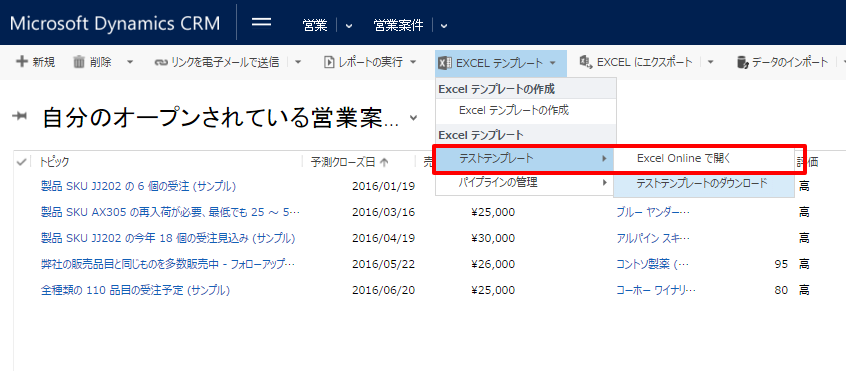Screen dimensions: 846x371
Task: Open dropdown next to リンクを電子メールで送信
Action: 298,63
